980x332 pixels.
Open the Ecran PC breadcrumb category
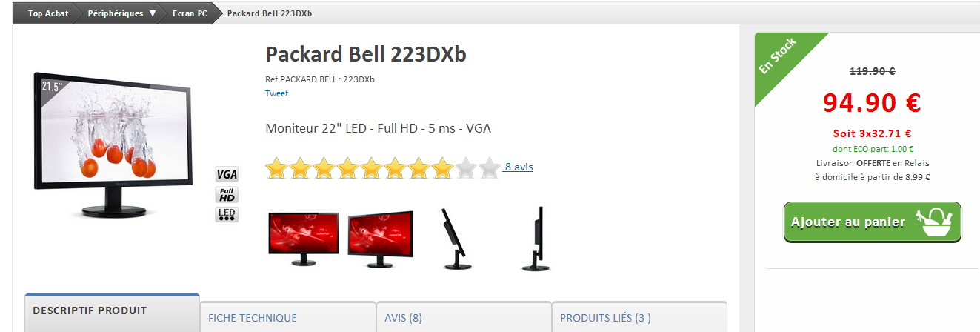coord(190,13)
